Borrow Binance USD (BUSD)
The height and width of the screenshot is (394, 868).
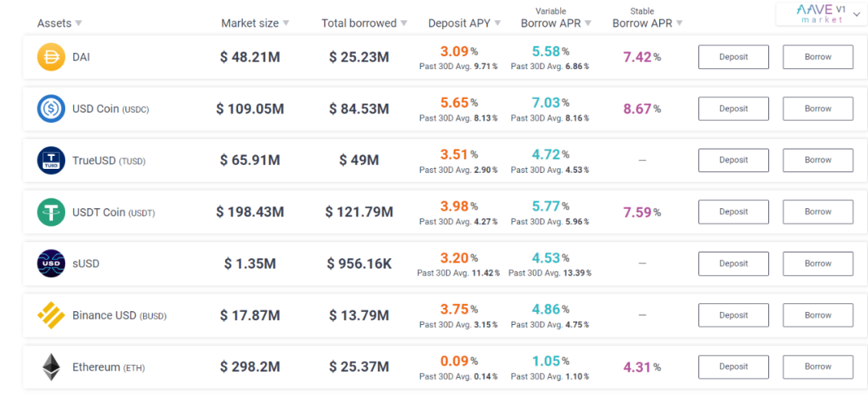pos(817,315)
